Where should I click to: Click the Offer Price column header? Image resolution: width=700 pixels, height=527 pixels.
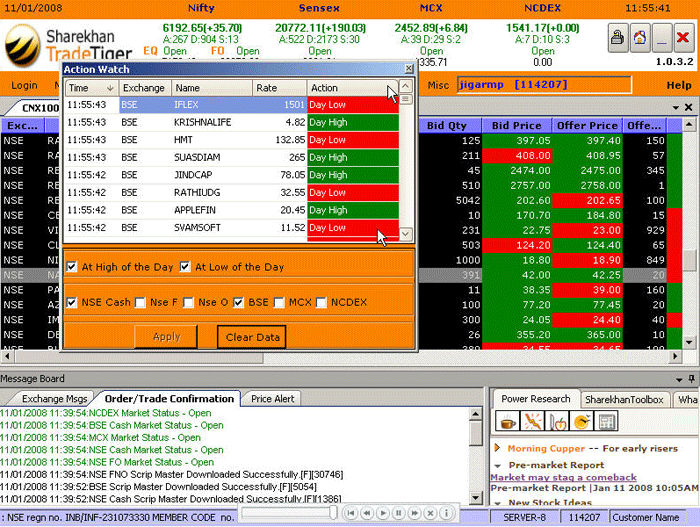click(x=587, y=125)
